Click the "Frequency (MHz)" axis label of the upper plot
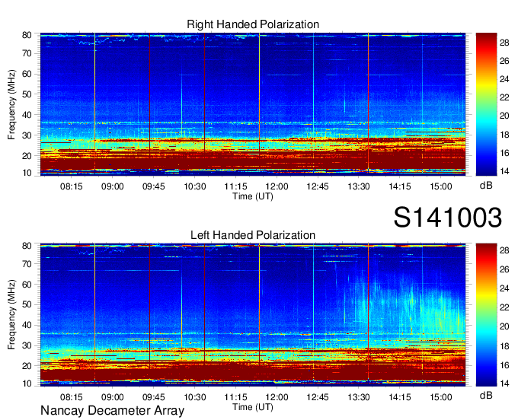This screenshot has width=518, height=420. 11,104
